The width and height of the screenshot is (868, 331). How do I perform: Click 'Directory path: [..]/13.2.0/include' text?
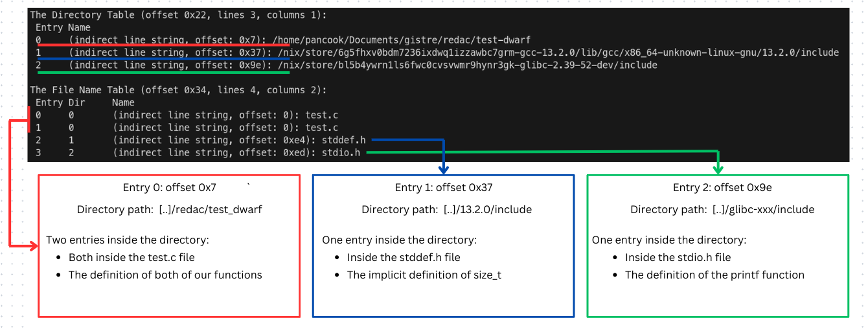[447, 210]
